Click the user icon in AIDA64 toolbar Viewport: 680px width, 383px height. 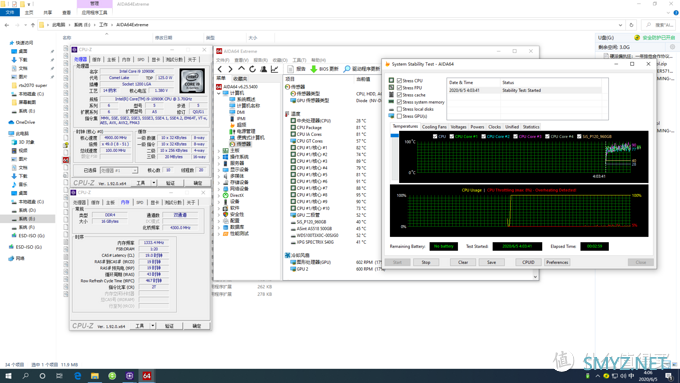263,69
